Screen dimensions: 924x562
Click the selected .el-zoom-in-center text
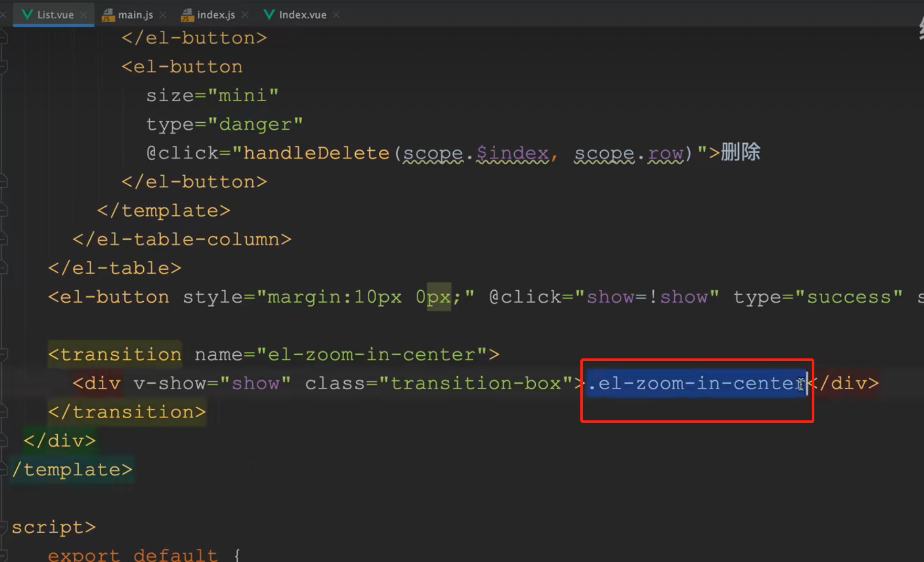(696, 384)
